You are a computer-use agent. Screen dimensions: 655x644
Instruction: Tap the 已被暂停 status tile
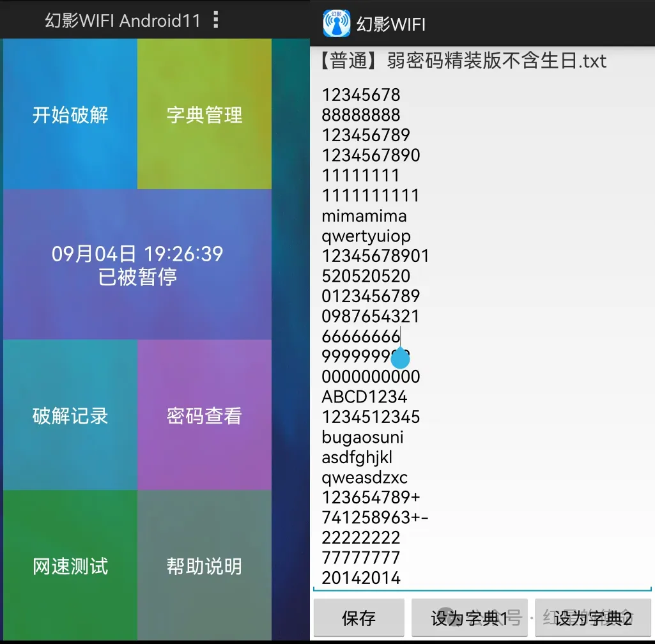click(137, 264)
